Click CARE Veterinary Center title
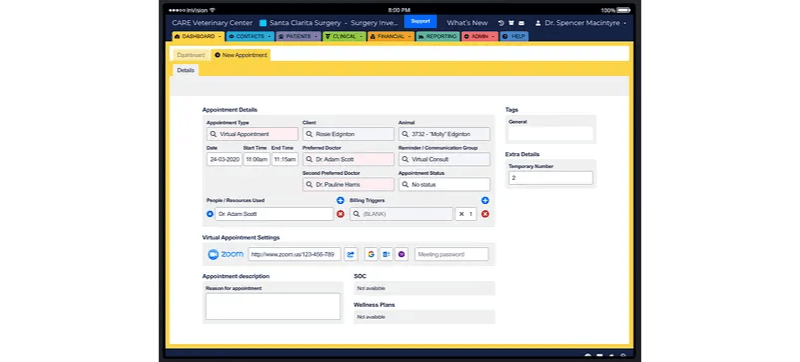This screenshot has width=800, height=362. [x=212, y=23]
